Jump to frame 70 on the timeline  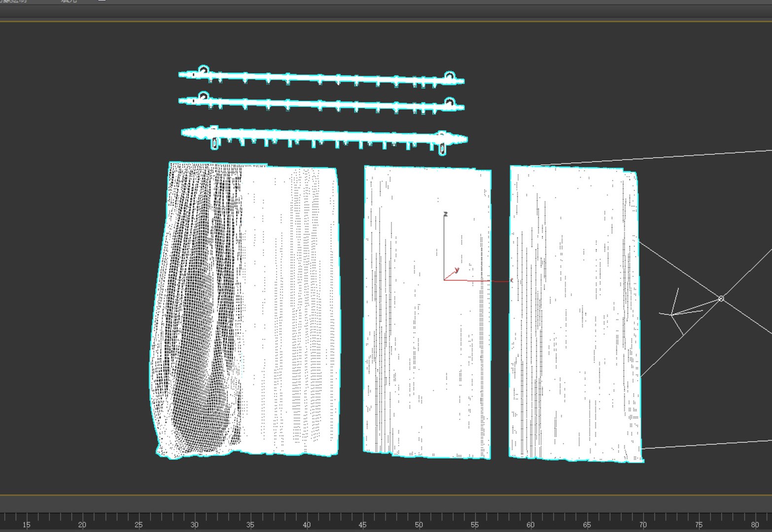[643, 525]
